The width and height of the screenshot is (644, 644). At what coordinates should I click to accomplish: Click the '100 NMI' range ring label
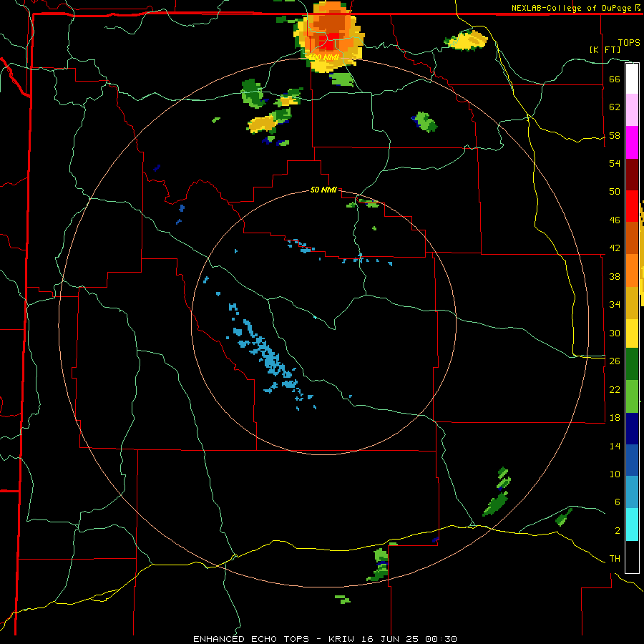pyautogui.click(x=324, y=57)
